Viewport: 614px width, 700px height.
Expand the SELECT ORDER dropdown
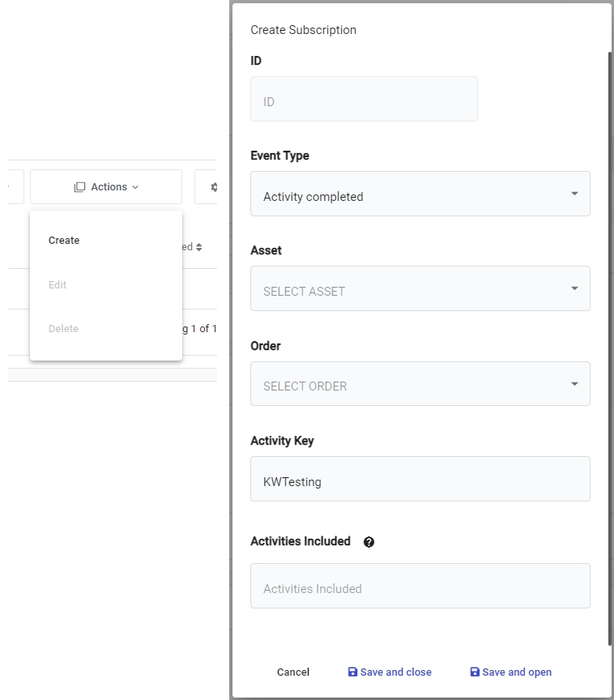coord(420,384)
